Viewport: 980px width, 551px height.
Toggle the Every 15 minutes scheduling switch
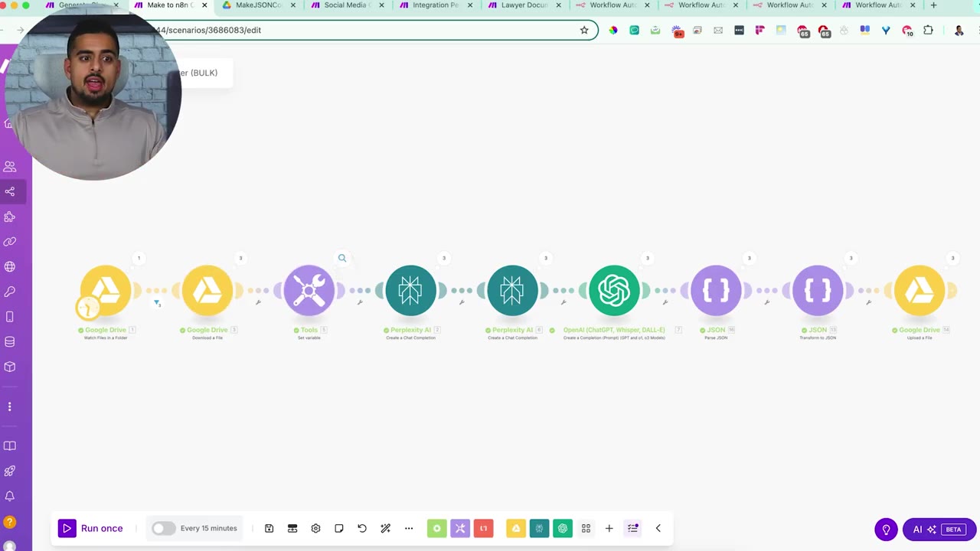tap(163, 528)
